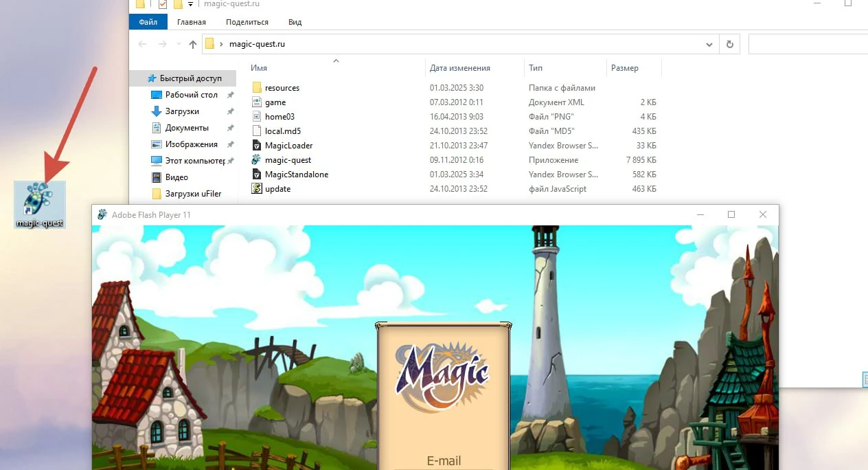Open Quick Access Toolbar customize dropdown
The width and height of the screenshot is (868, 470).
190,4
